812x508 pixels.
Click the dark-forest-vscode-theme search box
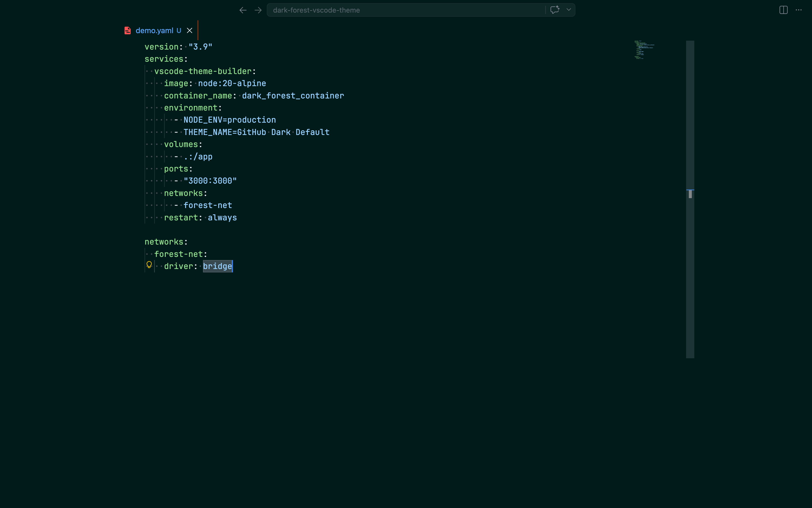tap(406, 10)
